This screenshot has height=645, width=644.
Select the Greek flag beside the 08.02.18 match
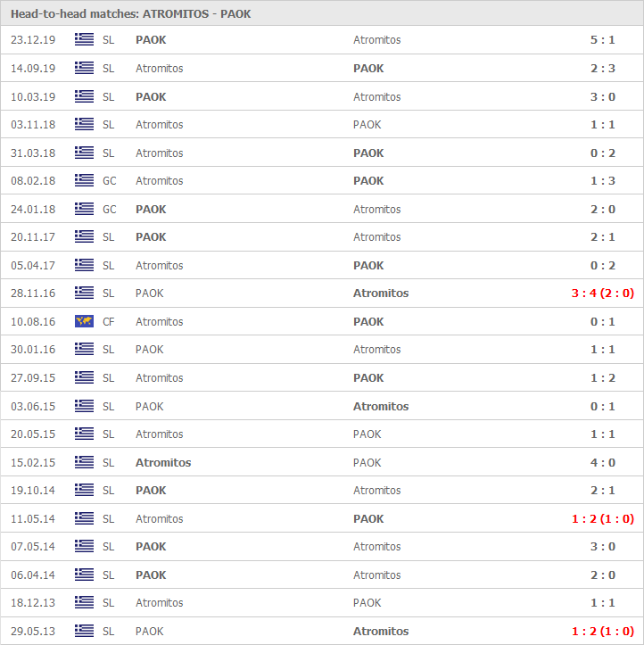[84, 180]
